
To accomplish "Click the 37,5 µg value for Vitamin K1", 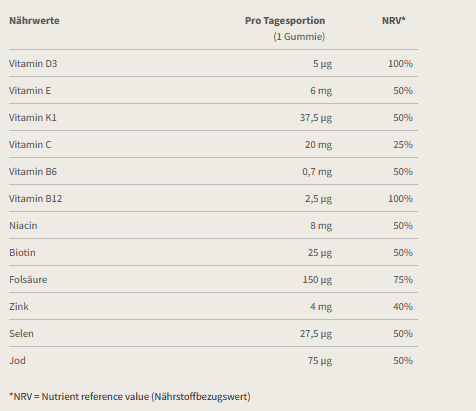I will 316,118.
